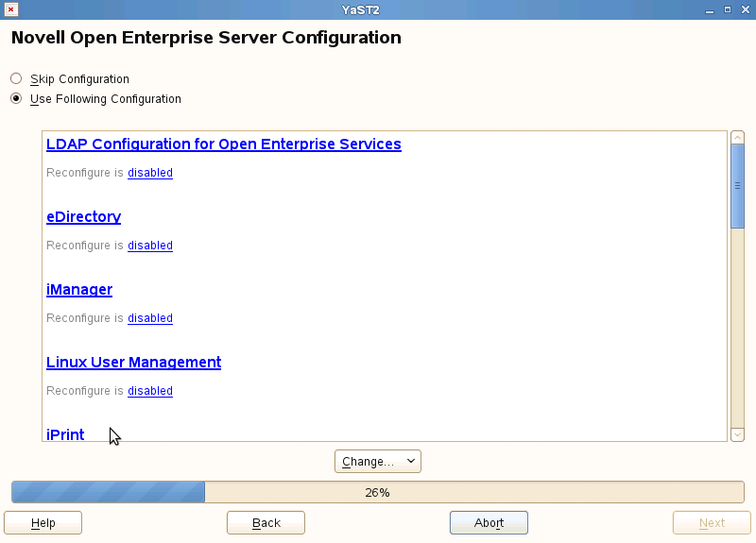Toggle the disabled link under LDAP Configuration
The height and width of the screenshot is (543, 756).
(x=150, y=173)
